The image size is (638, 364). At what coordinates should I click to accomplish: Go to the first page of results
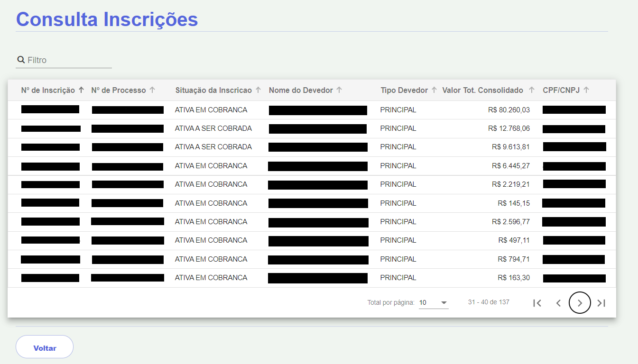[x=537, y=303]
